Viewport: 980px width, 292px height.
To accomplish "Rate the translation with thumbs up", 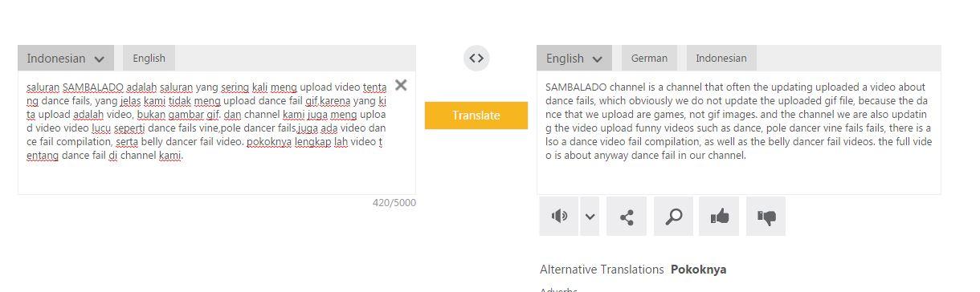I will coord(719,217).
